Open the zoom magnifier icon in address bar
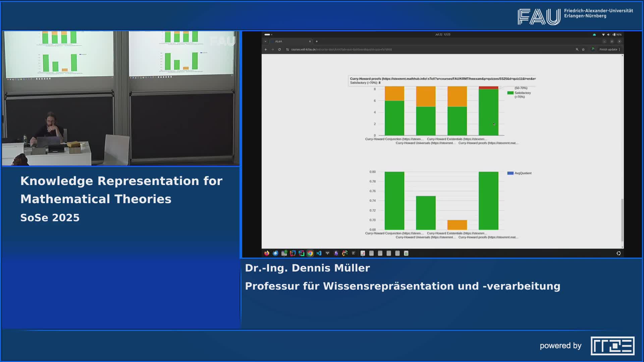The height and width of the screenshot is (362, 644). (577, 50)
